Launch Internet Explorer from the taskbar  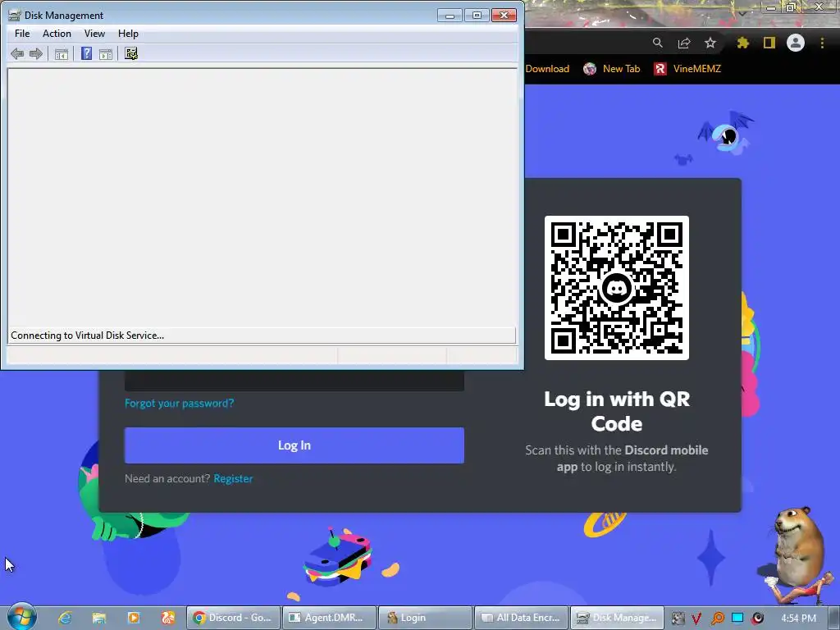(x=65, y=618)
